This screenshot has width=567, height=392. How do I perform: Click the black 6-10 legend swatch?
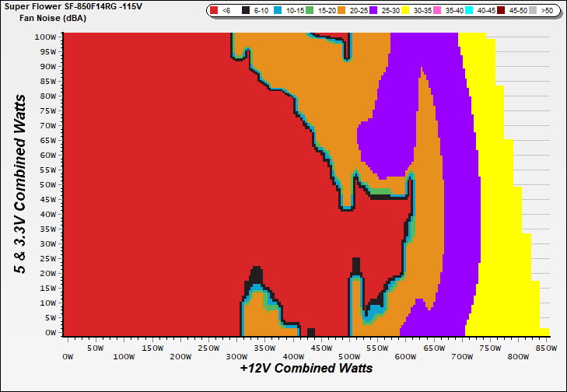coord(246,11)
